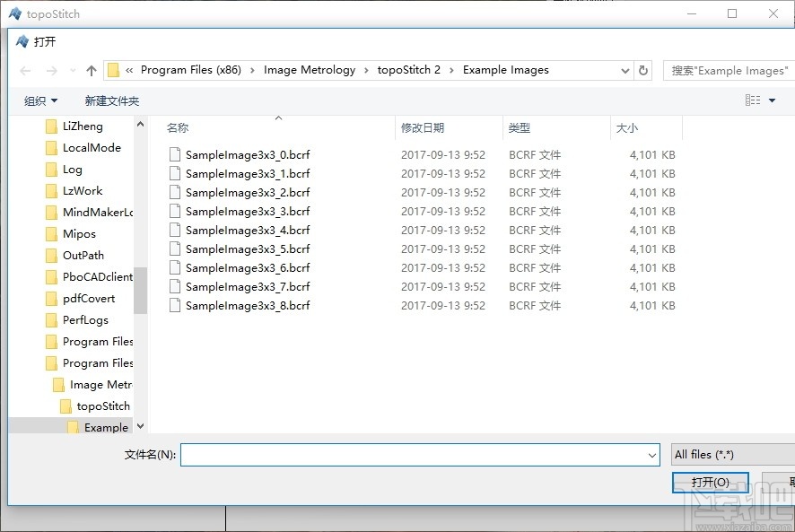Select file SampleImage3x3_1.bcrf

coord(248,173)
